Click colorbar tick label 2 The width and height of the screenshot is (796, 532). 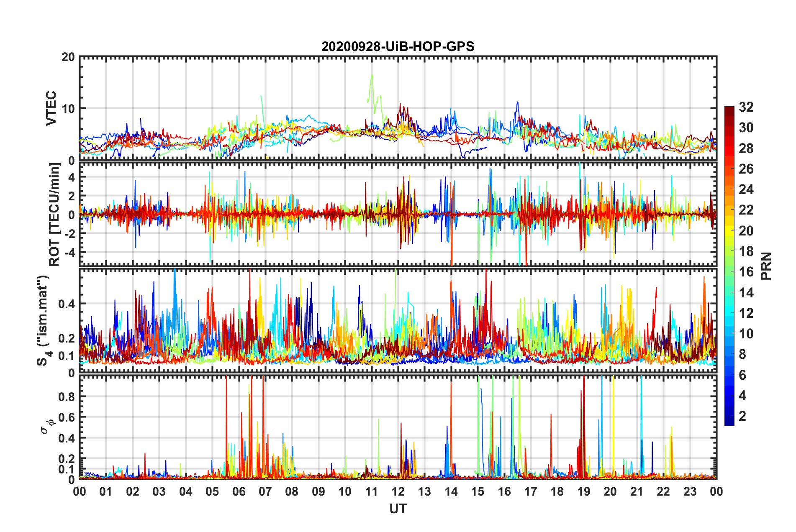click(x=742, y=416)
